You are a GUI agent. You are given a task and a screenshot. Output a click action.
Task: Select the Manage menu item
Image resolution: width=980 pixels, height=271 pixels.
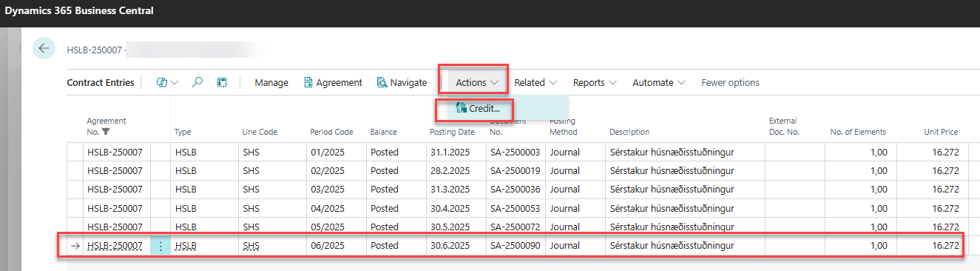[x=271, y=83]
